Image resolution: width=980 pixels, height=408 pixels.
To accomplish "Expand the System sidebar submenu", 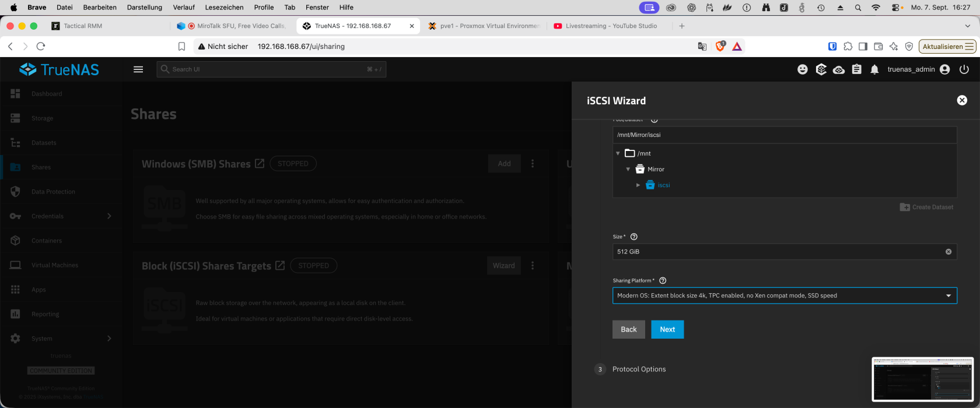I will tap(109, 339).
